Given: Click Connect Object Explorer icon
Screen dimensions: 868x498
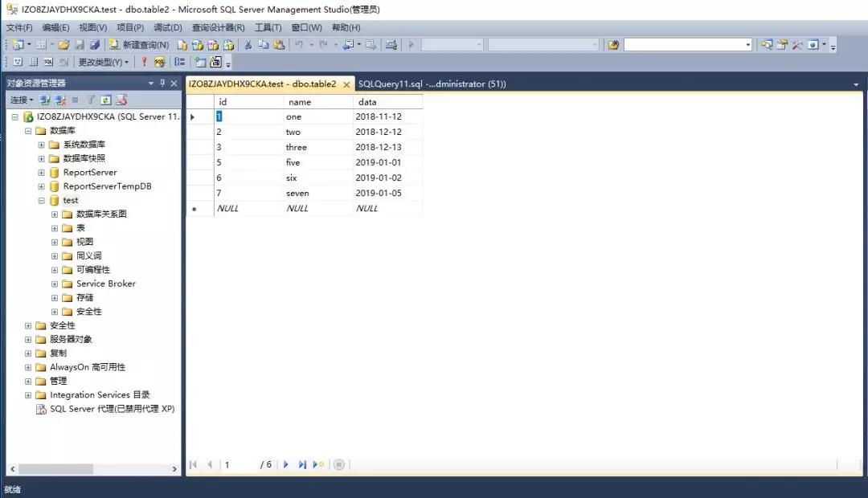Looking at the screenshot, I should tap(45, 100).
